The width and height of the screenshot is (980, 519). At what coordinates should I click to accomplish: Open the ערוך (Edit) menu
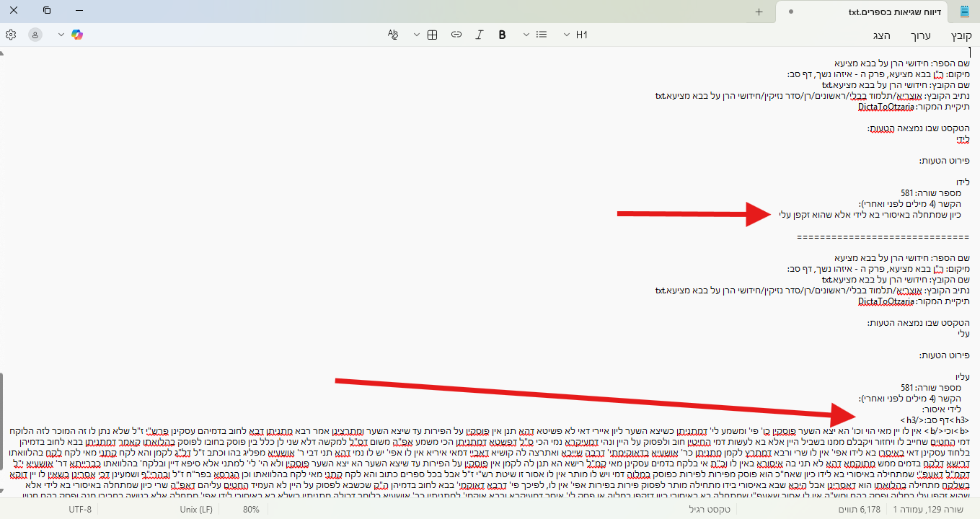coord(920,35)
